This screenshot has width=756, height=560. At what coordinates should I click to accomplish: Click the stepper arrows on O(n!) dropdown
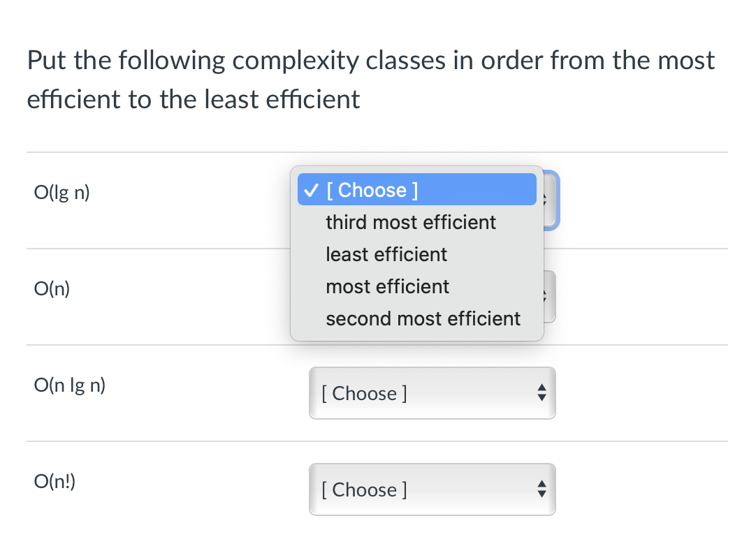pos(541,489)
